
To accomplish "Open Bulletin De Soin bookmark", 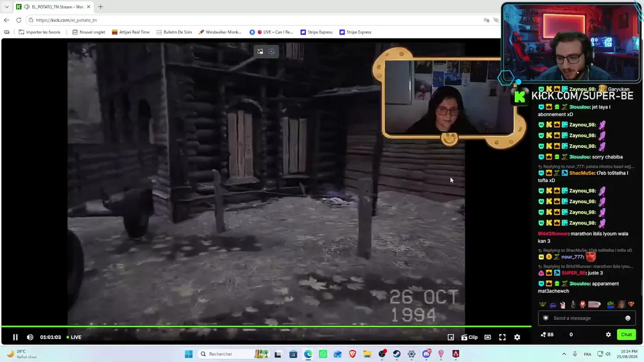I will 174,32.
